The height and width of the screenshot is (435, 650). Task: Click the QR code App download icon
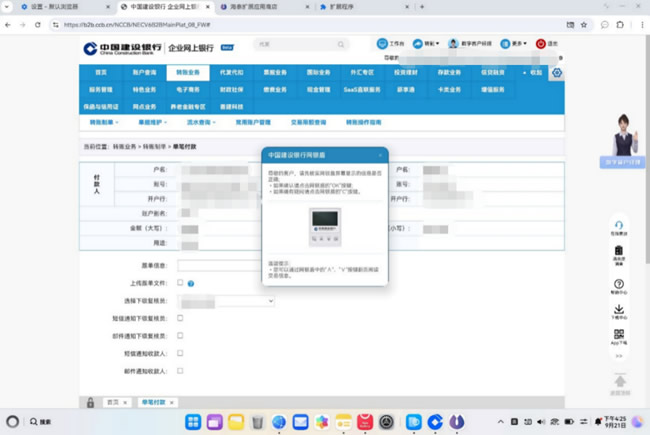[x=619, y=334]
